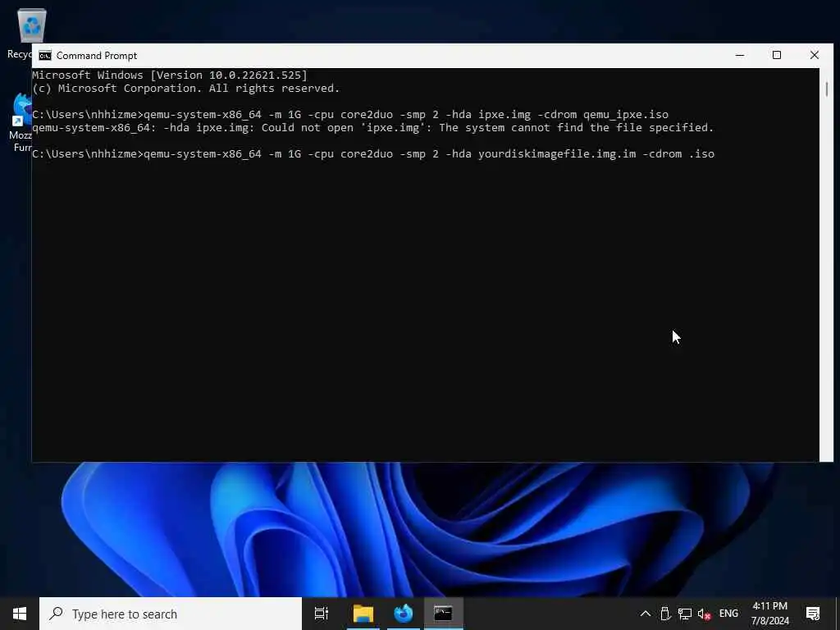Image resolution: width=840 pixels, height=630 pixels.
Task: Close the Command Prompt window
Action: [x=815, y=55]
